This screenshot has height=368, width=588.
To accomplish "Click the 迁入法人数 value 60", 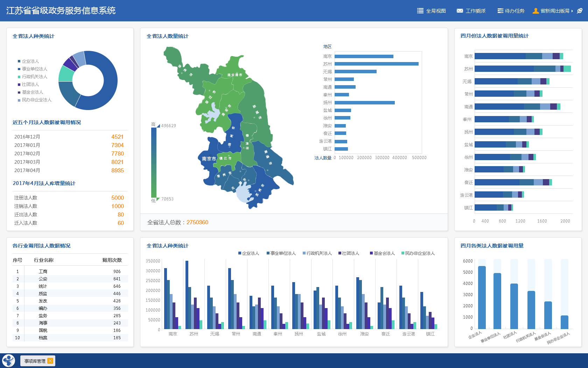I will click(121, 223).
